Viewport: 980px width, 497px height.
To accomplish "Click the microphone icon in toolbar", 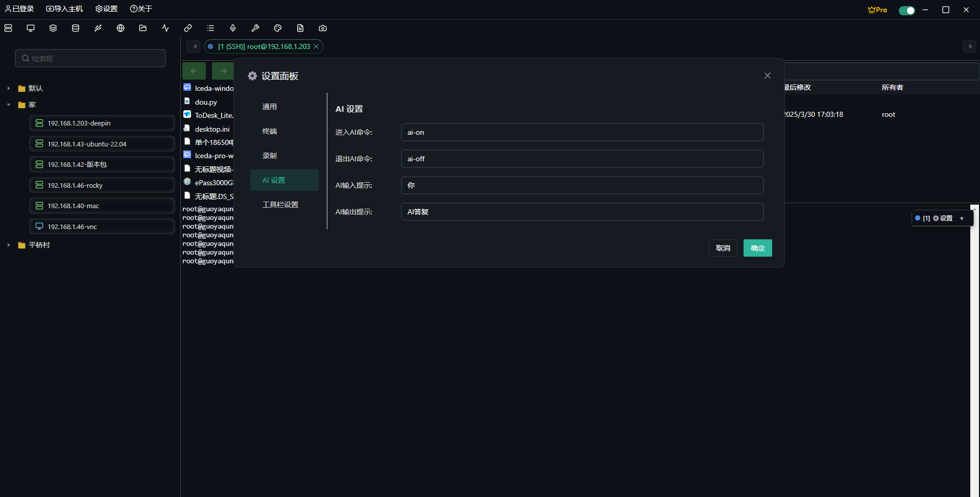I will pyautogui.click(x=233, y=28).
